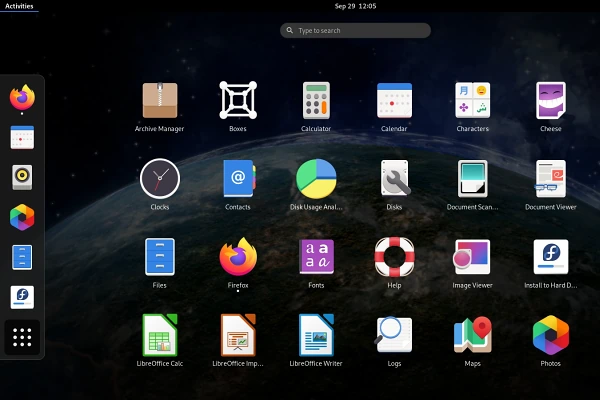Open Photos from the dock
Image resolution: width=600 pixels, height=400 pixels.
22,217
